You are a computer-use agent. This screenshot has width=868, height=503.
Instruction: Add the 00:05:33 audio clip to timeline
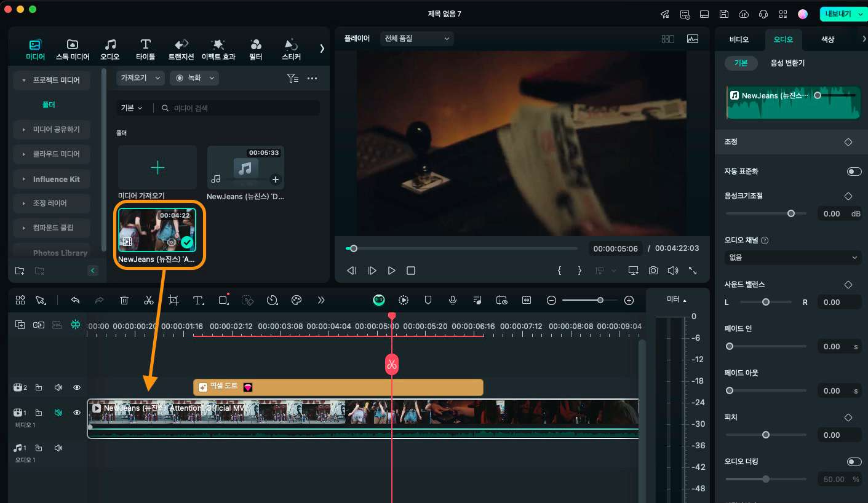tap(276, 180)
